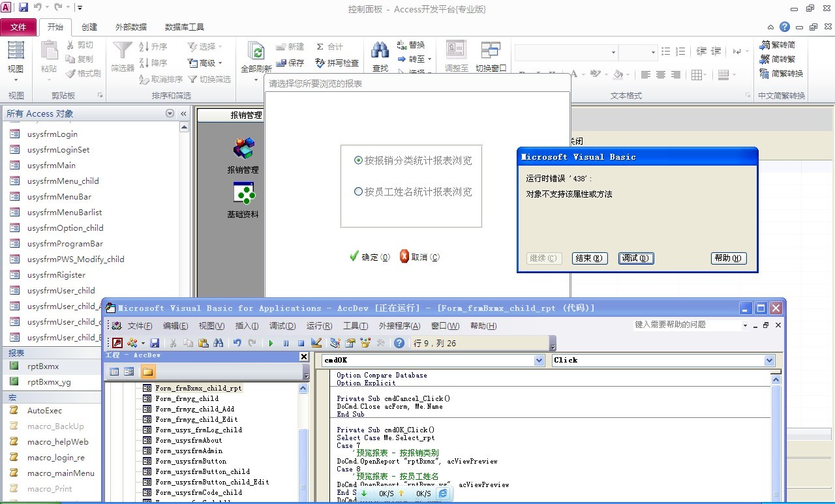Open VBA help question mark icon
Viewport: 835px width, 504px height.
click(x=399, y=343)
